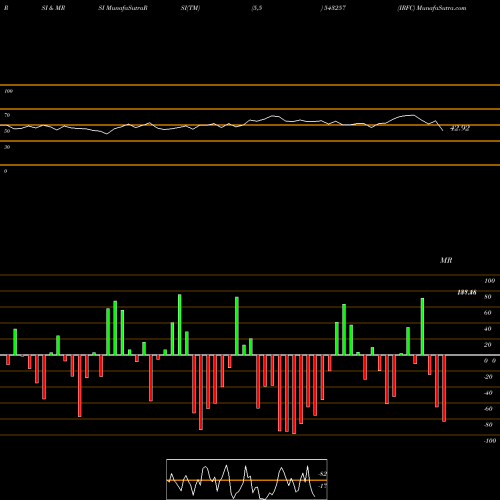Click the -20 label on the MR axis
Image resolution: width=500 pixels, height=500 pixels.
(488, 377)
